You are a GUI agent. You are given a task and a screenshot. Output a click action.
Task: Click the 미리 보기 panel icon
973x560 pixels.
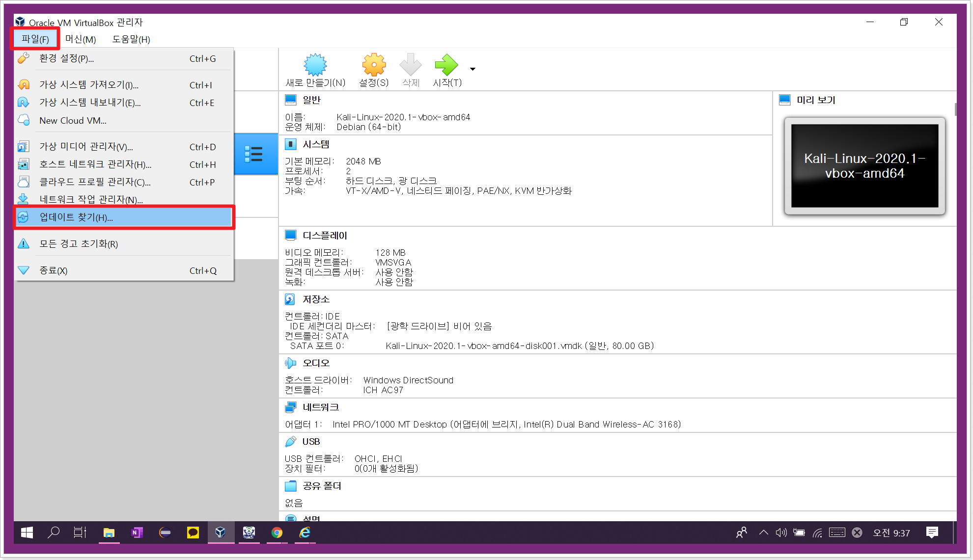point(785,100)
